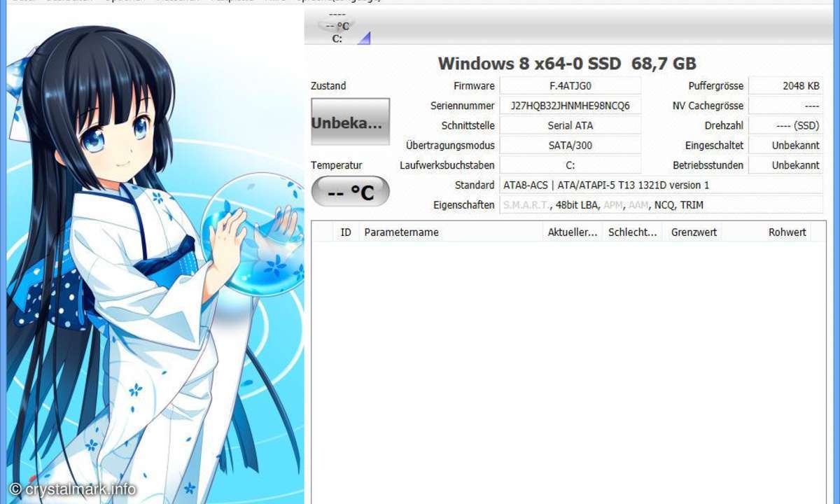Click the NV Cachegrösse label
This screenshot has width=840, height=504.
tap(708, 106)
